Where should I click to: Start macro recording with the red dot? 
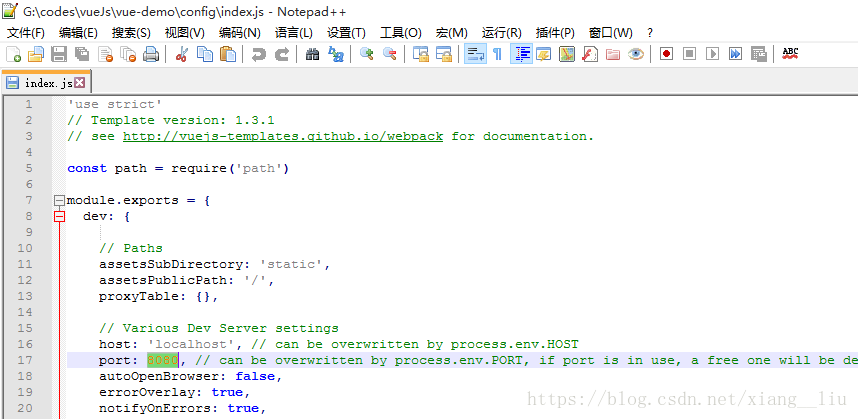666,54
